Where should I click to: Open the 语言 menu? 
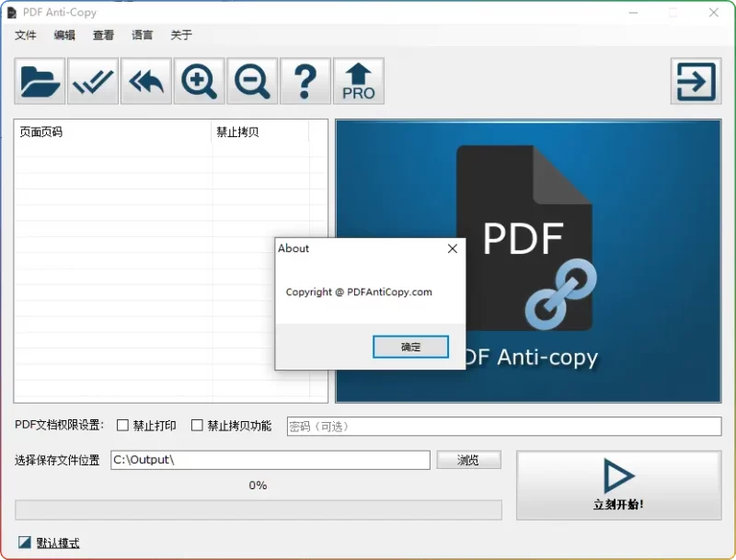point(141,35)
